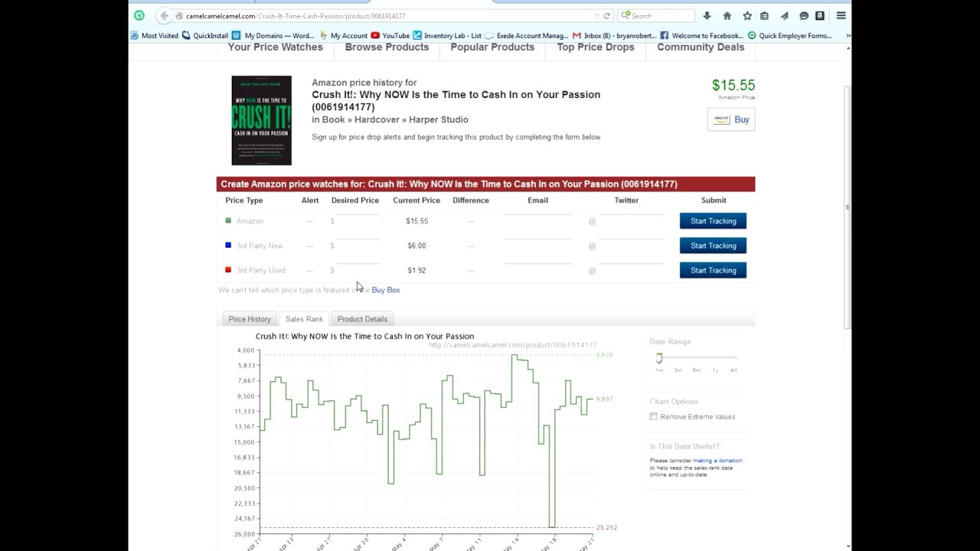Open the My Domains WordPress bookmark

[273, 35]
